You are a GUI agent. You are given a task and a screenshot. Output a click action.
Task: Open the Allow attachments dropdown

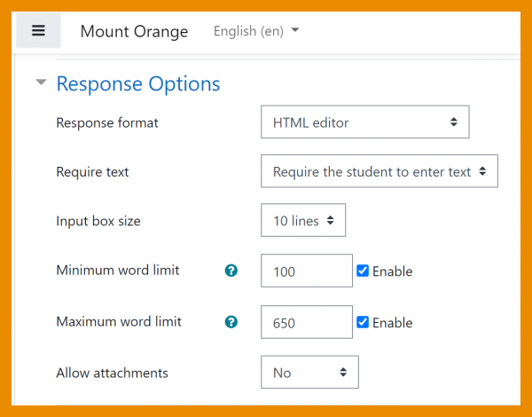point(309,373)
